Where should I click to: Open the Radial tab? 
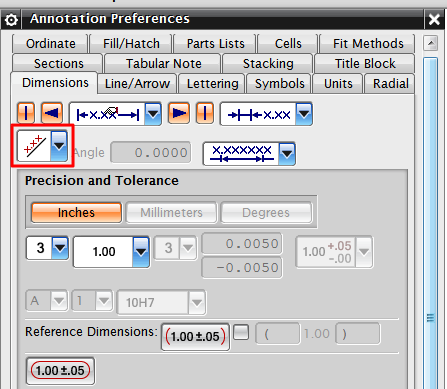pyautogui.click(x=390, y=83)
